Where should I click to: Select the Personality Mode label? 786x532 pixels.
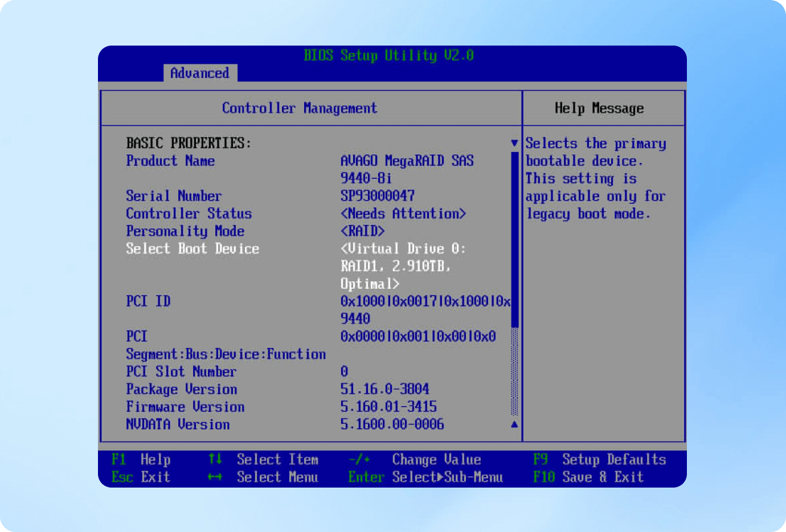click(185, 231)
